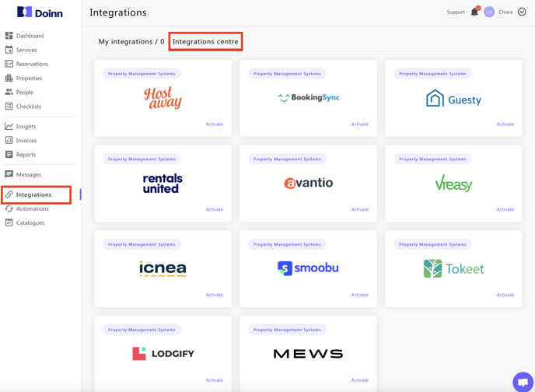Screen dimensions: 535x392
Task: Open Reservations in sidebar
Action: (x=33, y=64)
